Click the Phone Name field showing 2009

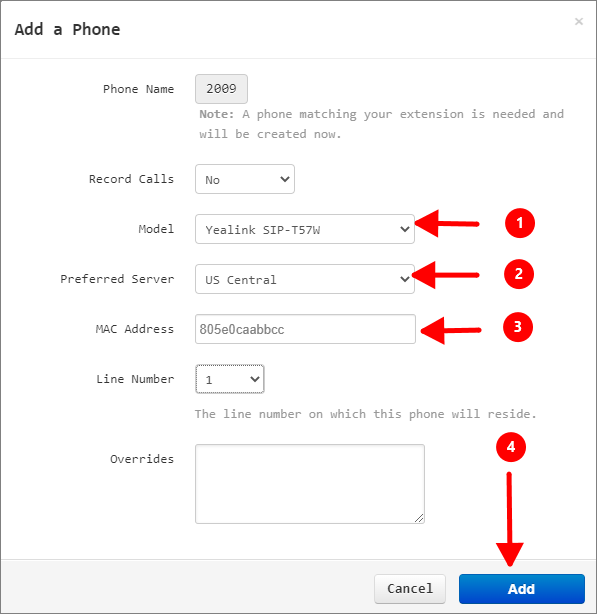(x=221, y=89)
